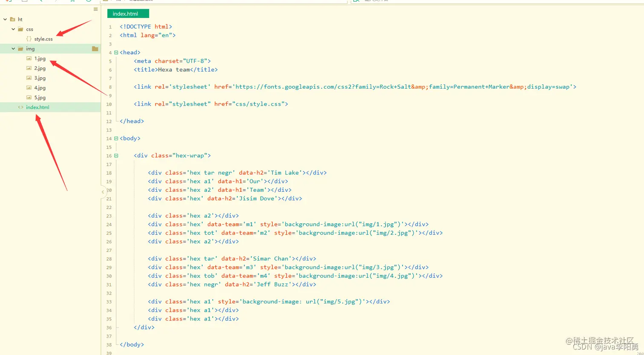
Task: Open 4.jpg in the file tree
Action: [x=40, y=88]
